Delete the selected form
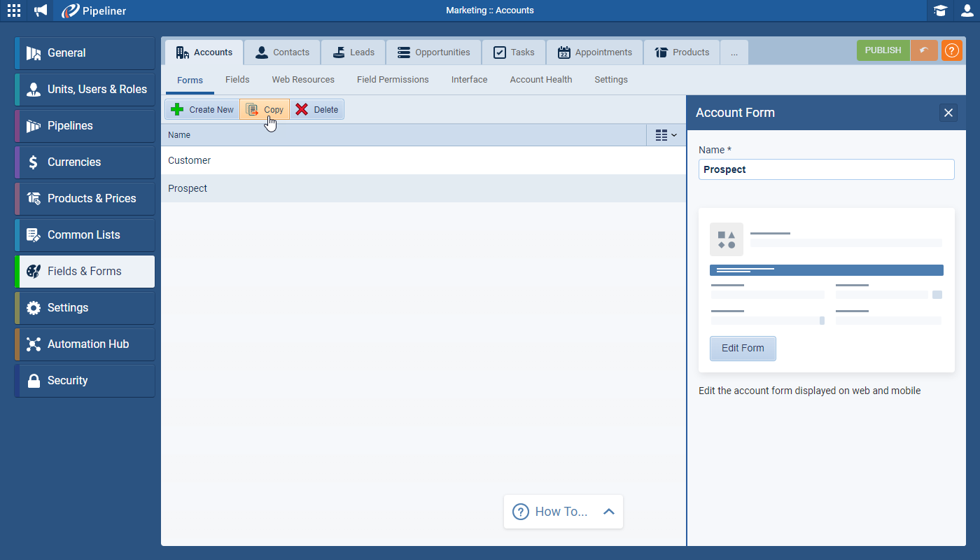The width and height of the screenshot is (980, 560). pyautogui.click(x=316, y=109)
